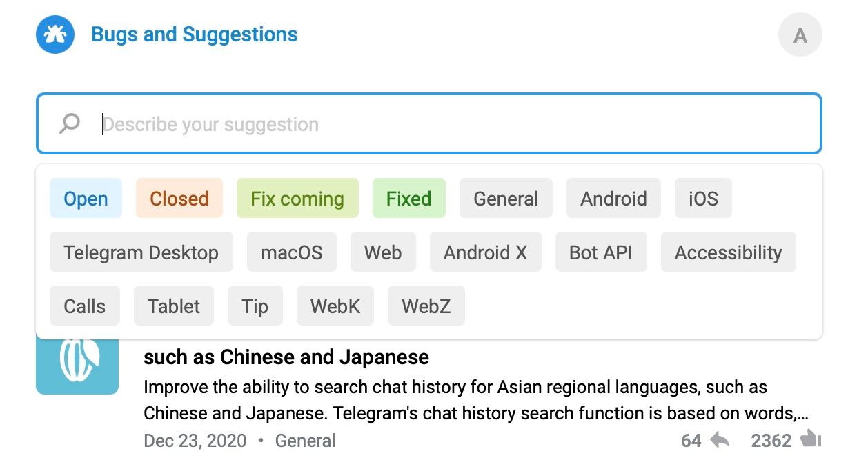Filter by the Open status tag
Image resolution: width=868 pixels, height=469 pixels.
tap(86, 199)
